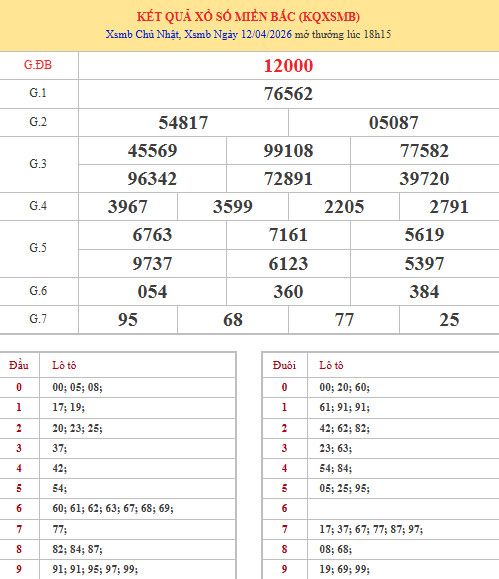Click the Lô tô header in Đuôi table
499x579 pixels.
[331, 365]
